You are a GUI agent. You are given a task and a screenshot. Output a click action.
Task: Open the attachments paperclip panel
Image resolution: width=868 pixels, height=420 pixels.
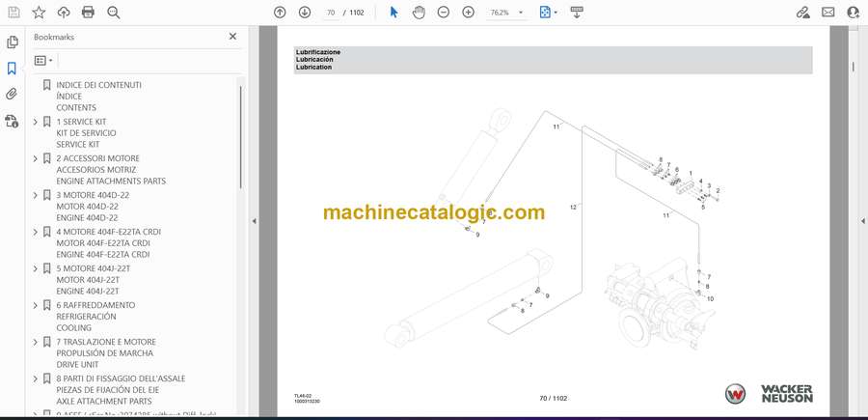pyautogui.click(x=12, y=95)
